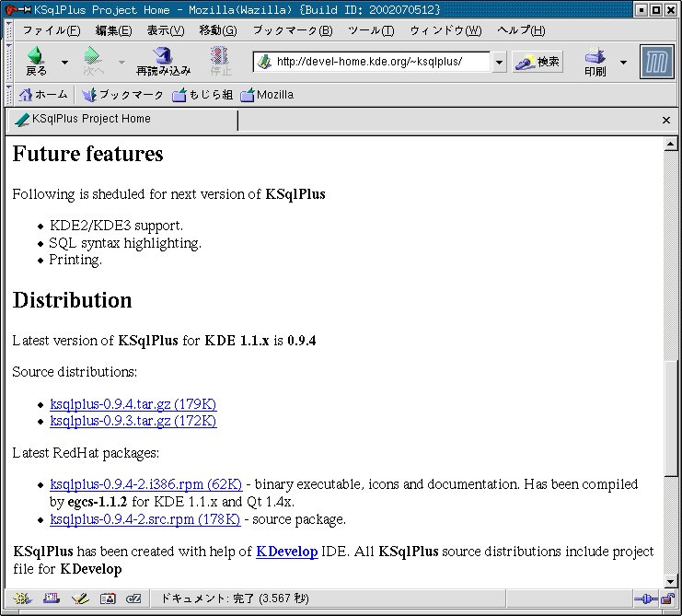
Task: Click the 停止 stop button
Action: click(221, 62)
